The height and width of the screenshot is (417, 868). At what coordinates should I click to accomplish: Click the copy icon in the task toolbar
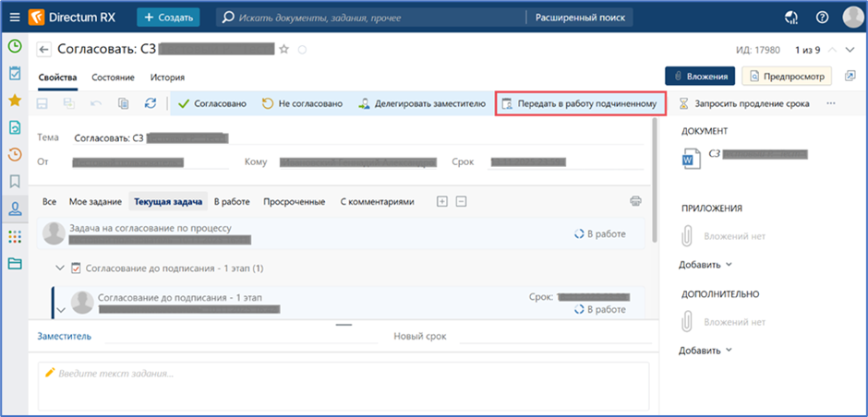coord(124,104)
